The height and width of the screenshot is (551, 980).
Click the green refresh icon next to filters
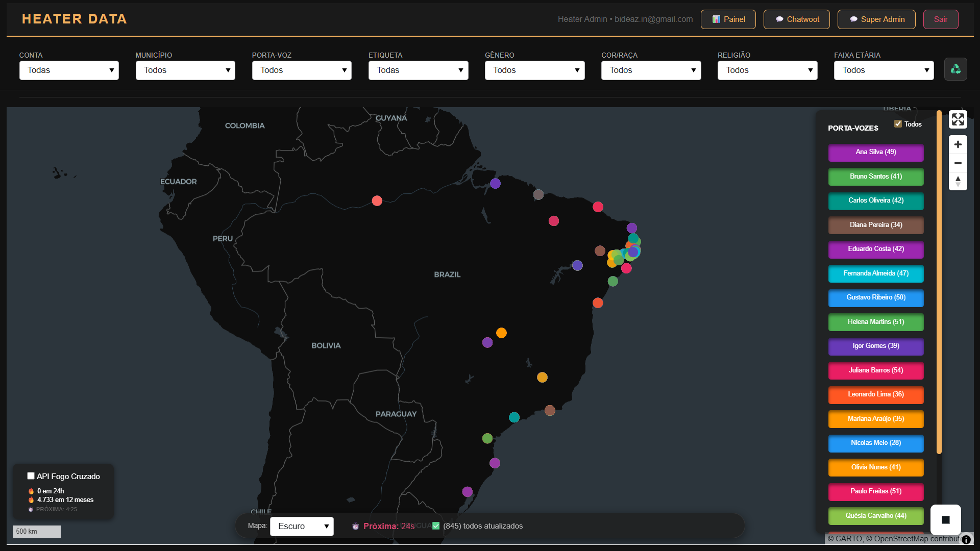[955, 69]
